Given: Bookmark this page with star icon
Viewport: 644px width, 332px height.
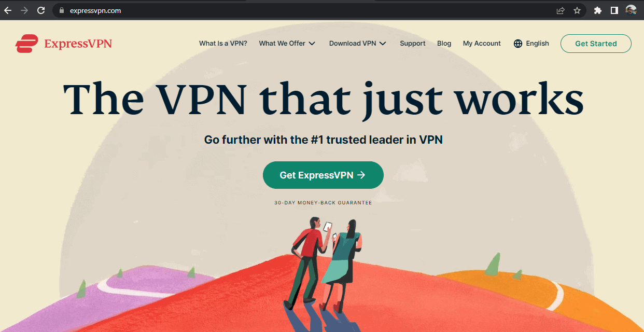Looking at the screenshot, I should 577,10.
